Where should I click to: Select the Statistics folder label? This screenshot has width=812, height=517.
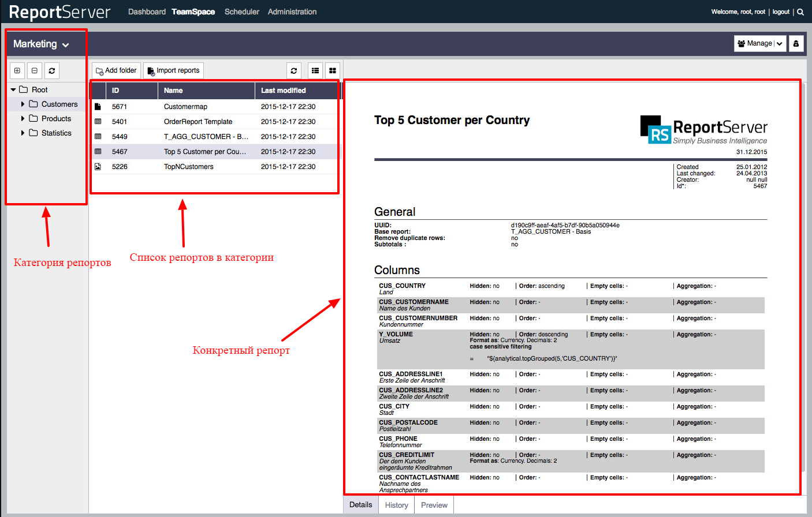tap(57, 133)
